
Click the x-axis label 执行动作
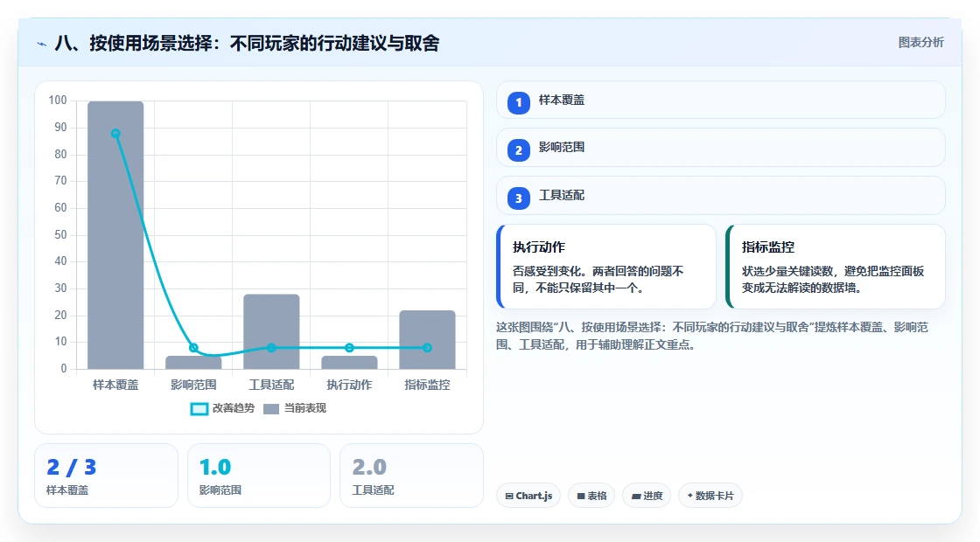click(x=349, y=386)
